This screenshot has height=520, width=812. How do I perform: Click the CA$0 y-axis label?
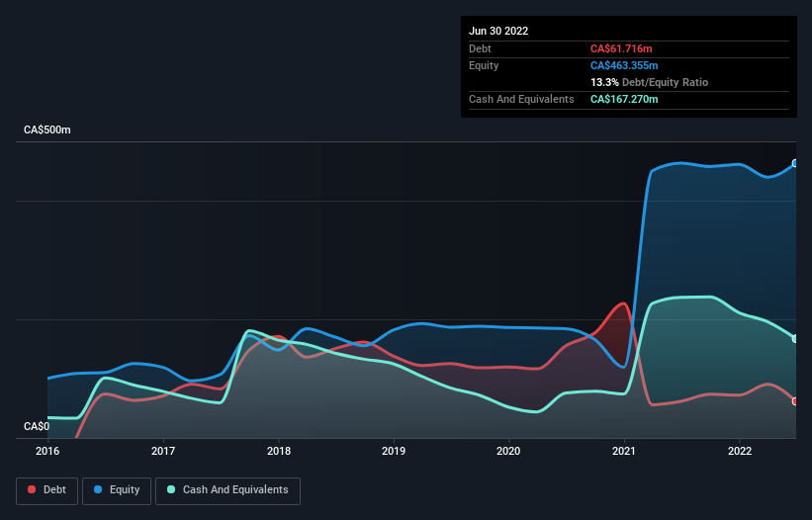coord(37,426)
